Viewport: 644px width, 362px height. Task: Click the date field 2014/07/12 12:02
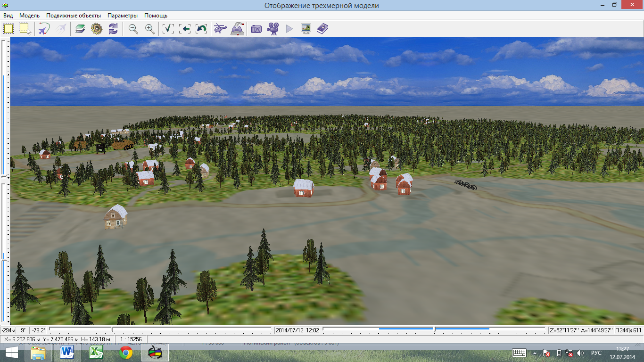point(297,330)
